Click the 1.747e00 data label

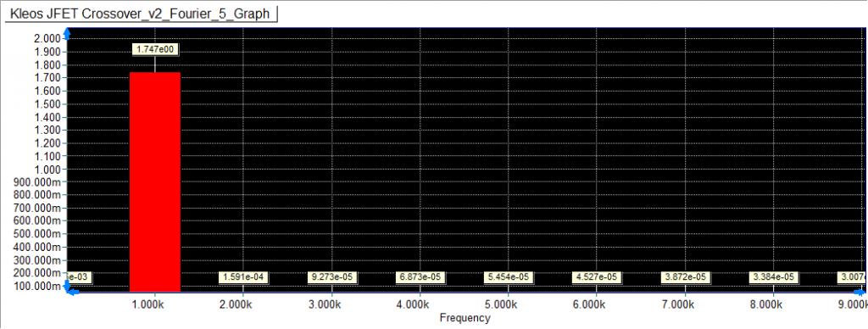click(155, 50)
